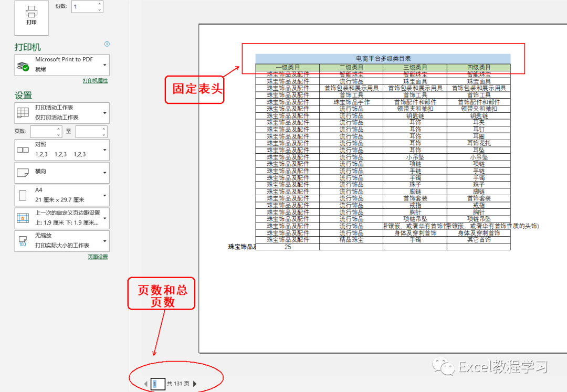
Task: Open the 页面设置 page setup link
Action: [x=98, y=257]
